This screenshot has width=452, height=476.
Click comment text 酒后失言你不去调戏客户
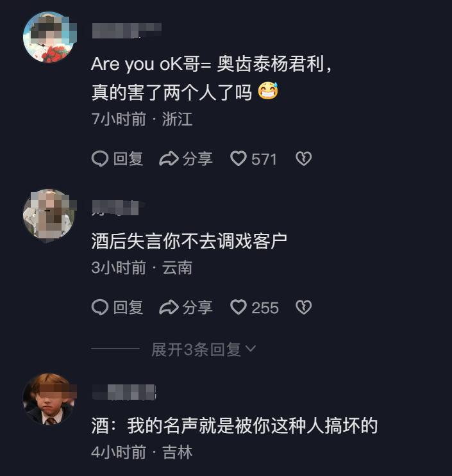click(x=188, y=241)
